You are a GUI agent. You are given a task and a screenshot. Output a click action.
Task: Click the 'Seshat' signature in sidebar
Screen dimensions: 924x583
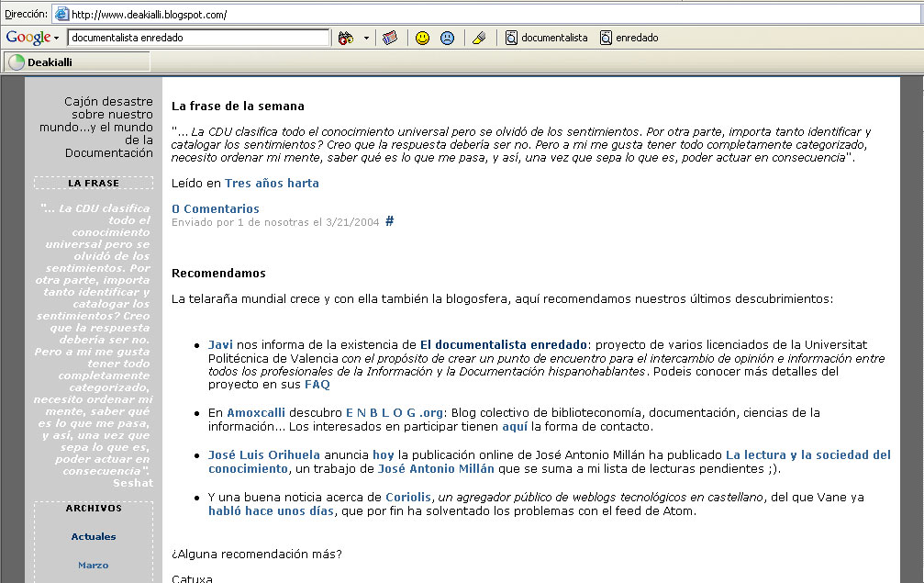(133, 483)
